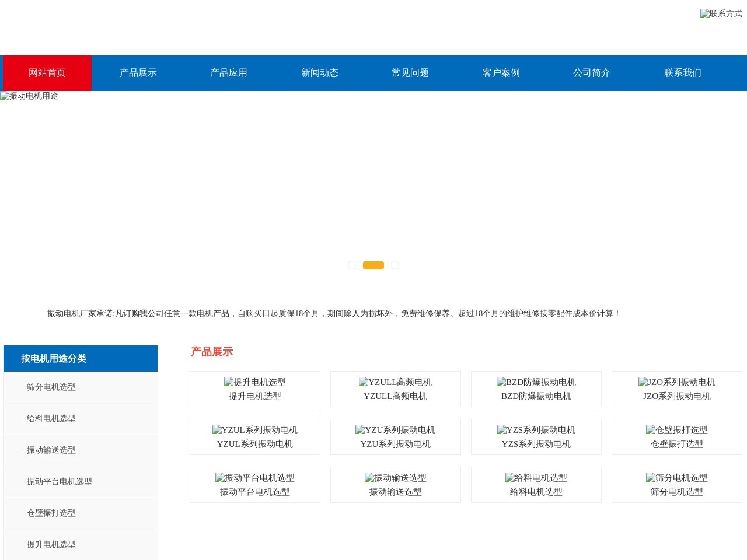This screenshot has width=747, height=560.
Task: Open the 振动平台电机选型 product image
Action: 255,478
